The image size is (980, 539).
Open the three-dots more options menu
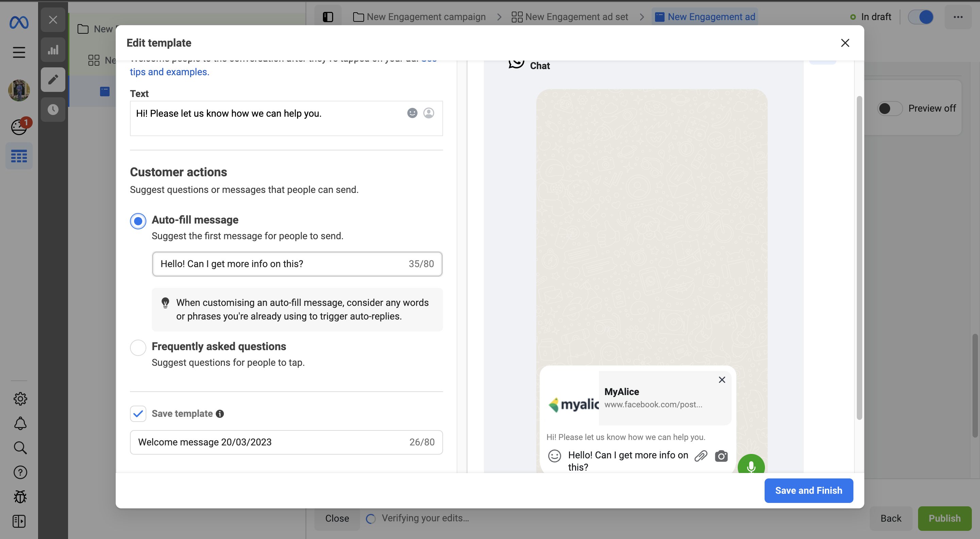958,17
